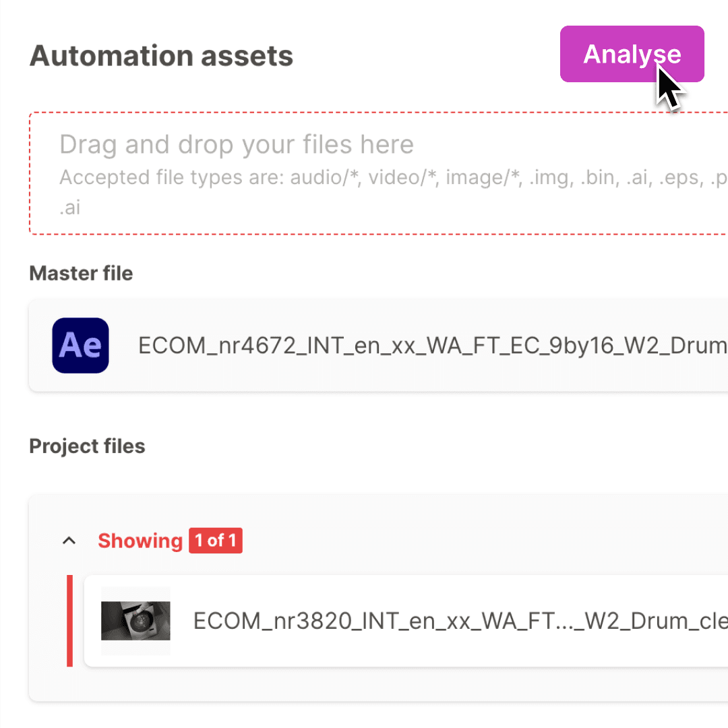Click the 'Drag and drop your files here' text
Viewport: 728px width, 728px height.
point(236,144)
